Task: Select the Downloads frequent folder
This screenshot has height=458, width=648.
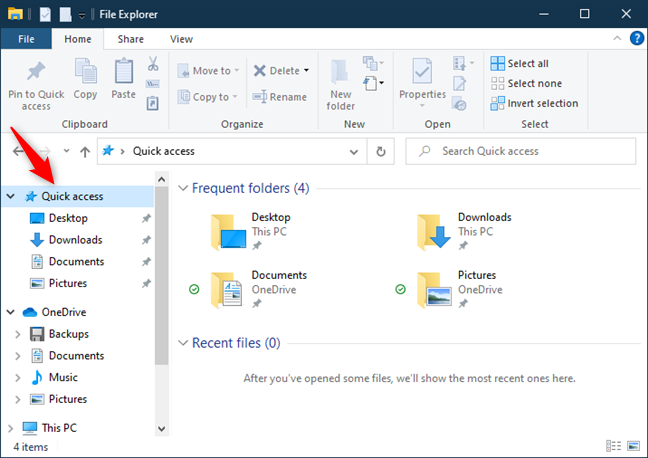Action: pos(465,231)
